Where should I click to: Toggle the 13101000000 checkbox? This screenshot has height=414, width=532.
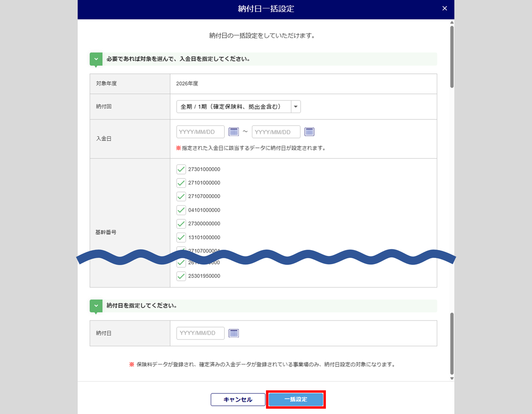click(x=181, y=238)
